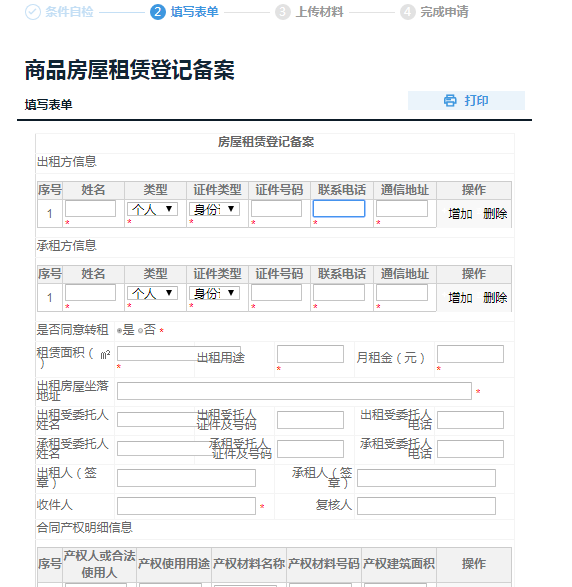Click step 4 circle icon for 完成申请
Viewport: 572px width, 587px height.
[408, 12]
